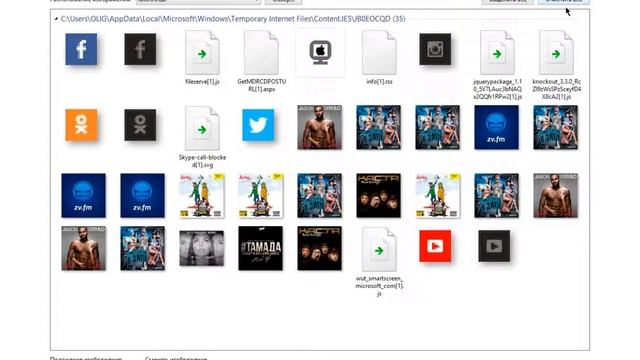Select Kasta cover beside the #ТАМАДА cover
Screen dimensions: 640x360
tap(320, 248)
